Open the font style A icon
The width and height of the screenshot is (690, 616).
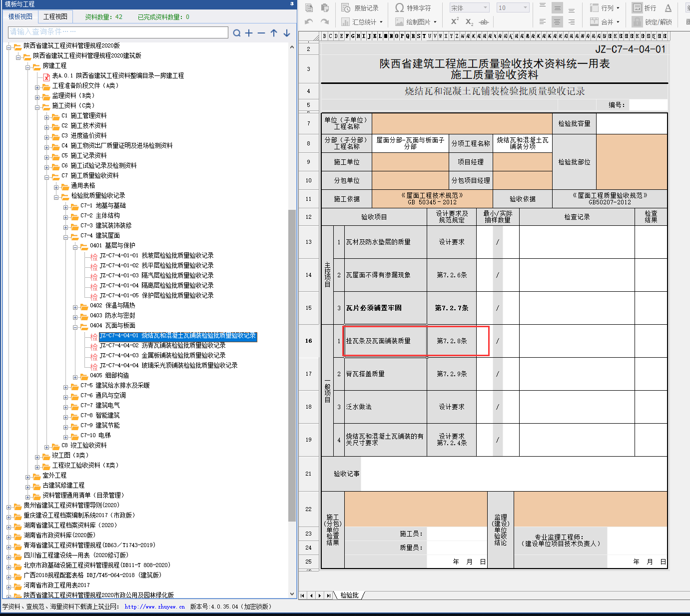[668, 8]
